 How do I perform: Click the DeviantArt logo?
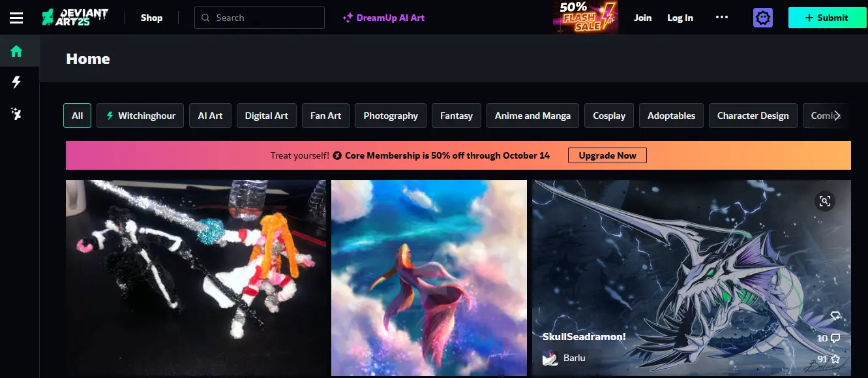75,18
